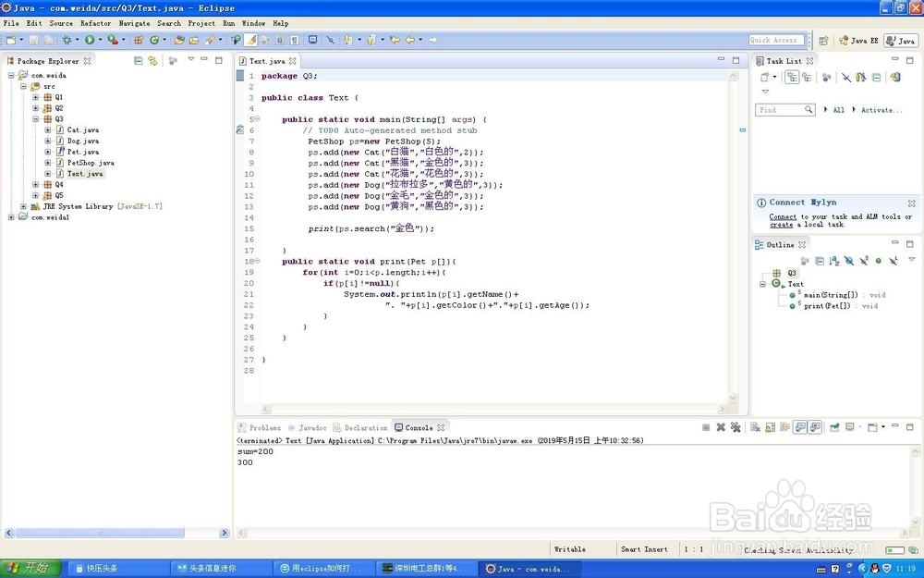Select PetShop.java in Package Explorer
924x578 pixels.
91,163
